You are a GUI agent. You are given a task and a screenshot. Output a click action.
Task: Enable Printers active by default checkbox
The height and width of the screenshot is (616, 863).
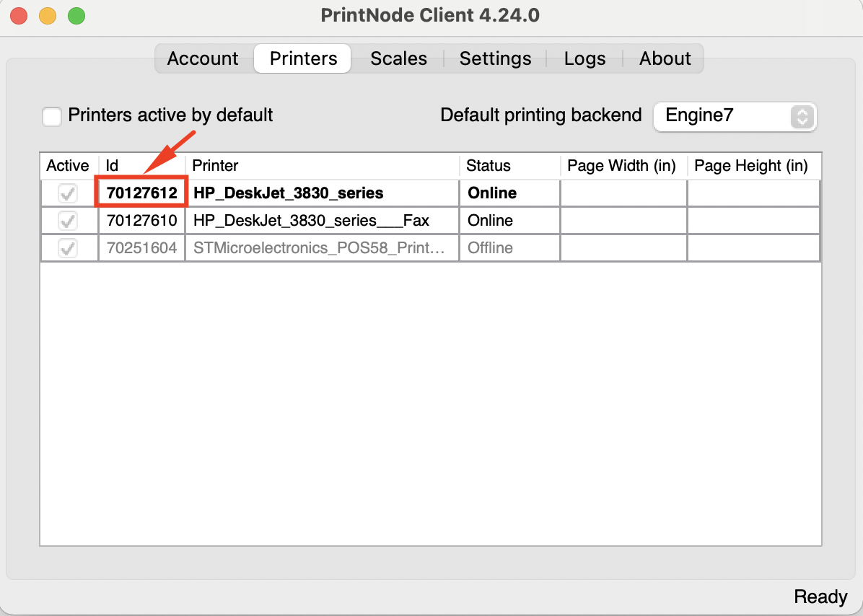pos(52,115)
